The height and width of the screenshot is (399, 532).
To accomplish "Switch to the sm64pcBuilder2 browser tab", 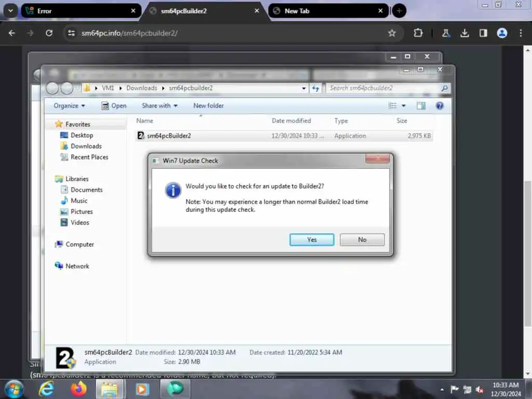I will point(205,11).
